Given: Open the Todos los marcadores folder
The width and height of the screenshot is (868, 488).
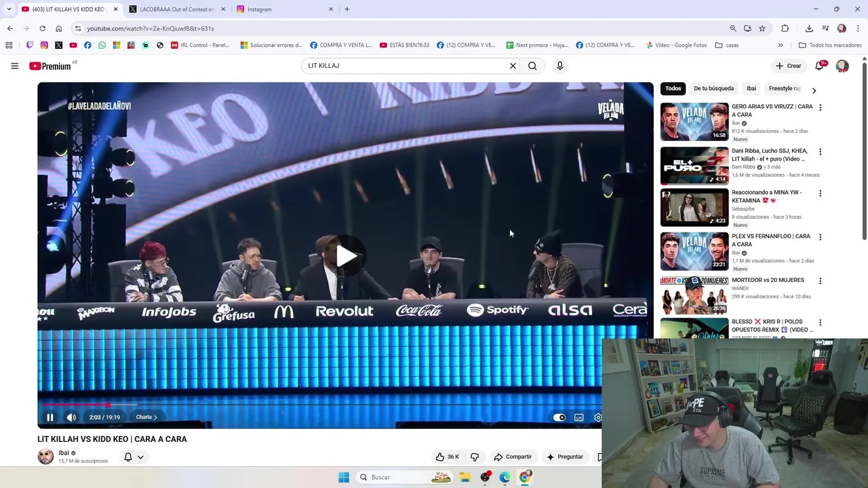Looking at the screenshot, I should point(830,45).
